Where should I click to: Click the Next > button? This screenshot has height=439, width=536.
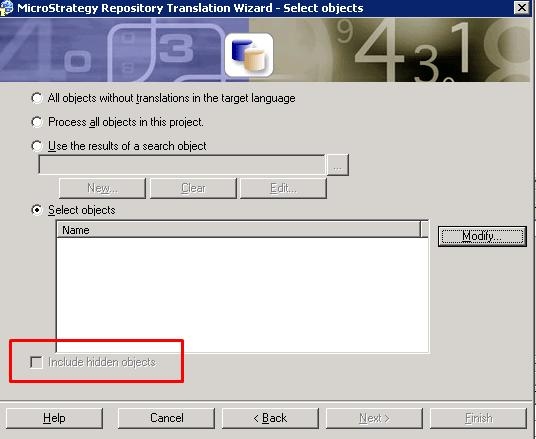pos(374,418)
